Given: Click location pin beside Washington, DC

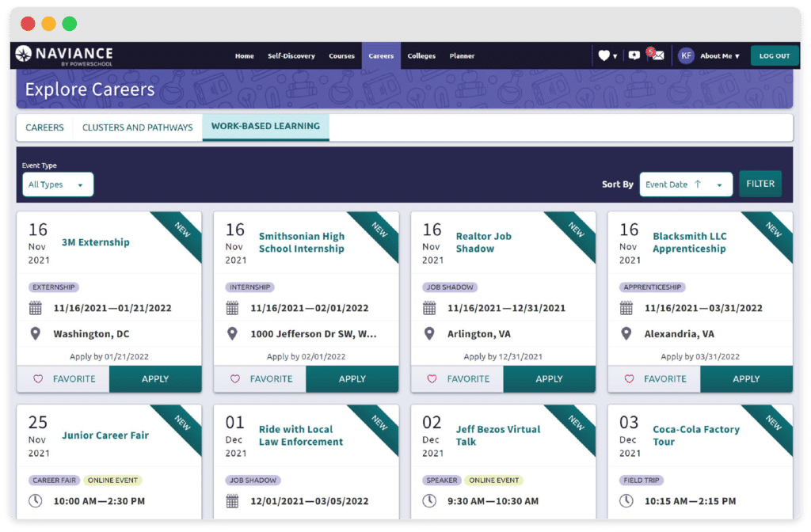Looking at the screenshot, I should point(35,334).
